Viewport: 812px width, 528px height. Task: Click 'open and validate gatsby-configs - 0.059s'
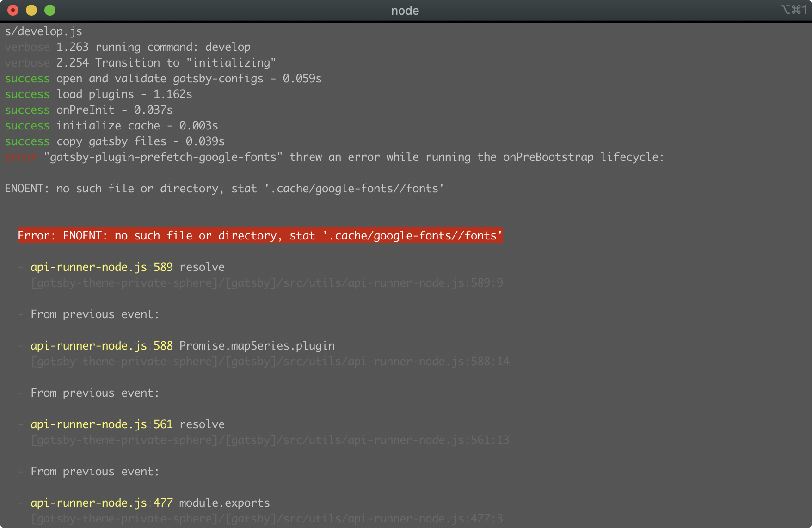point(163,79)
